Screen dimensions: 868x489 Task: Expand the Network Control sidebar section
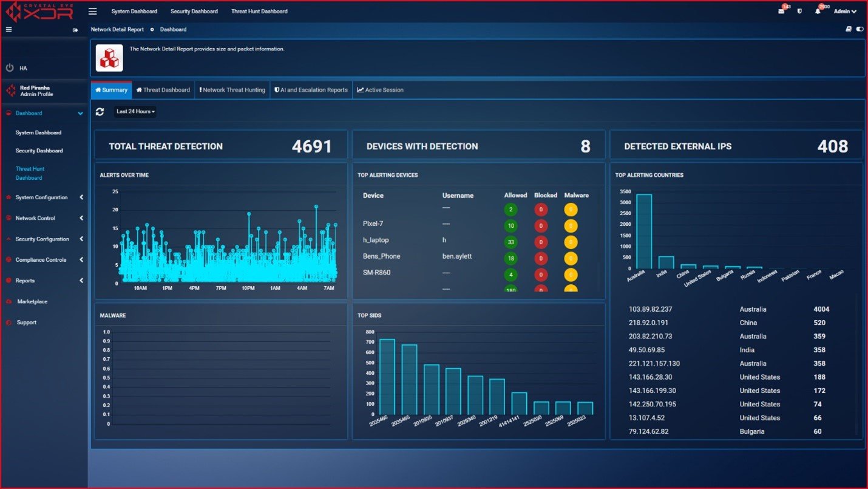pyautogui.click(x=35, y=218)
